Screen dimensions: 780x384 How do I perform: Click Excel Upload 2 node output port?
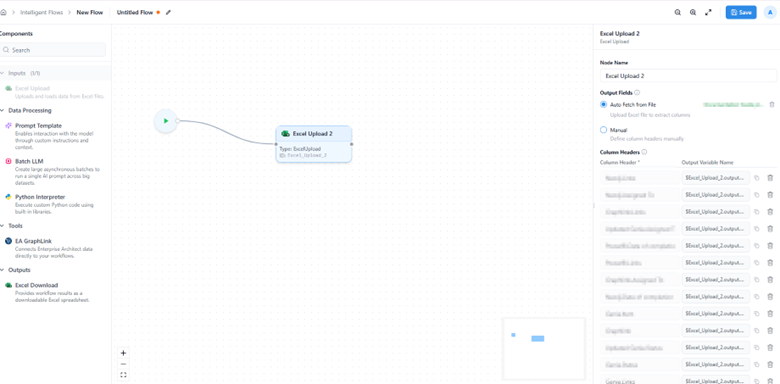point(352,144)
